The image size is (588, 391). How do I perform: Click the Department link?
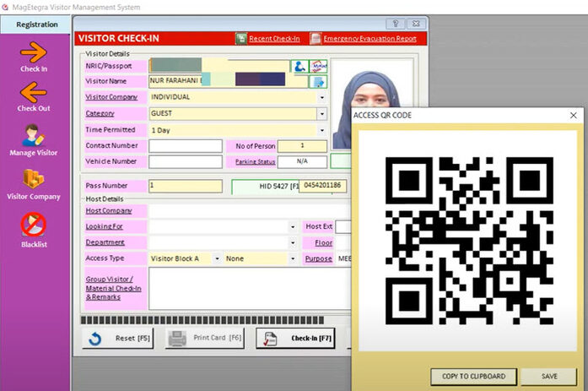(x=105, y=242)
